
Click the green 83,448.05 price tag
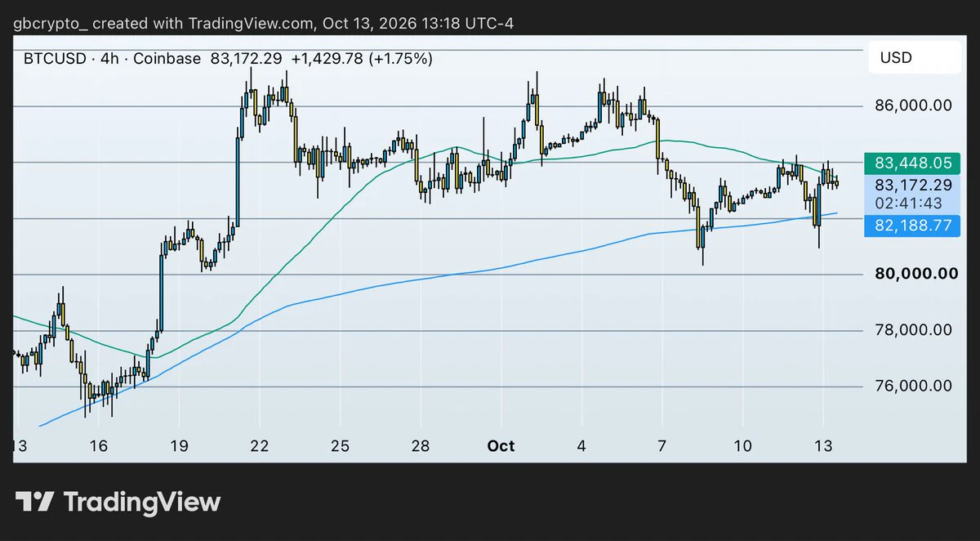tap(913, 163)
